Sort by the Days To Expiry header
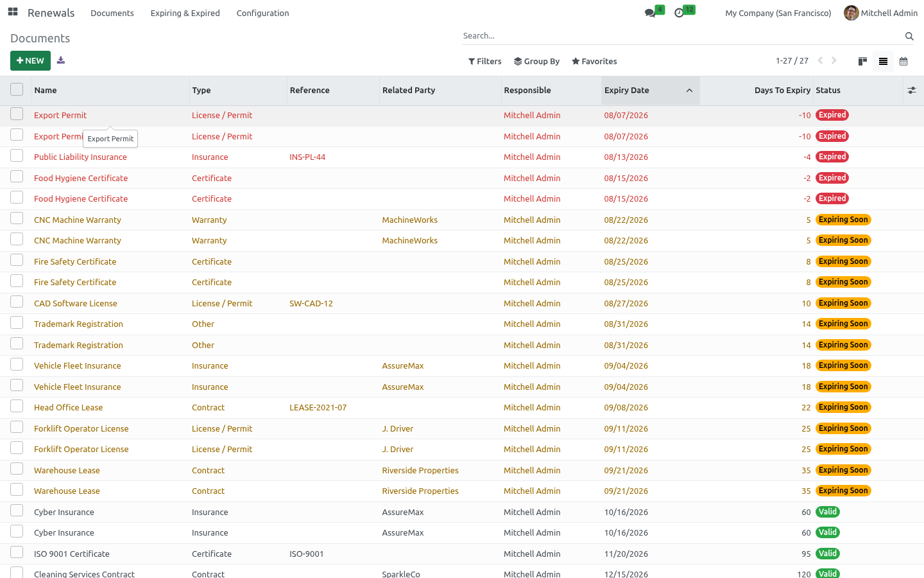Viewport: 924px width, 578px height. point(756,91)
